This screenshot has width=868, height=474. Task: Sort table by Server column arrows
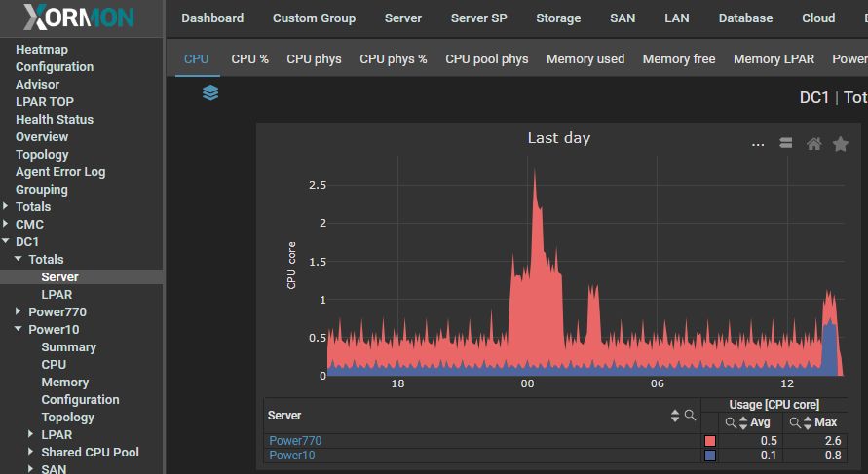click(675, 416)
